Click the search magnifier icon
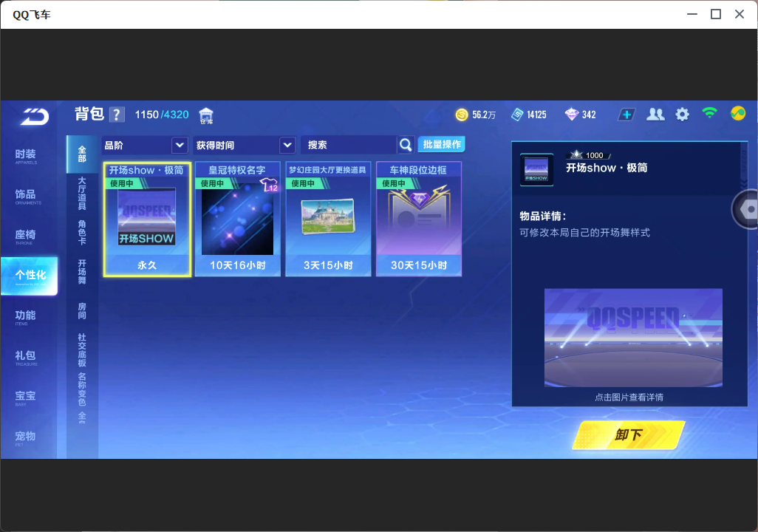 (406, 145)
